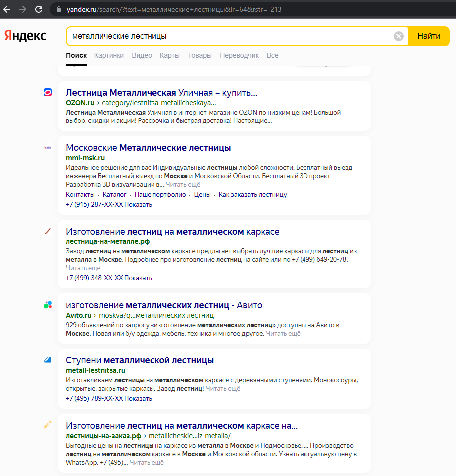
Task: Open the Цены sitelink
Action: click(x=202, y=195)
